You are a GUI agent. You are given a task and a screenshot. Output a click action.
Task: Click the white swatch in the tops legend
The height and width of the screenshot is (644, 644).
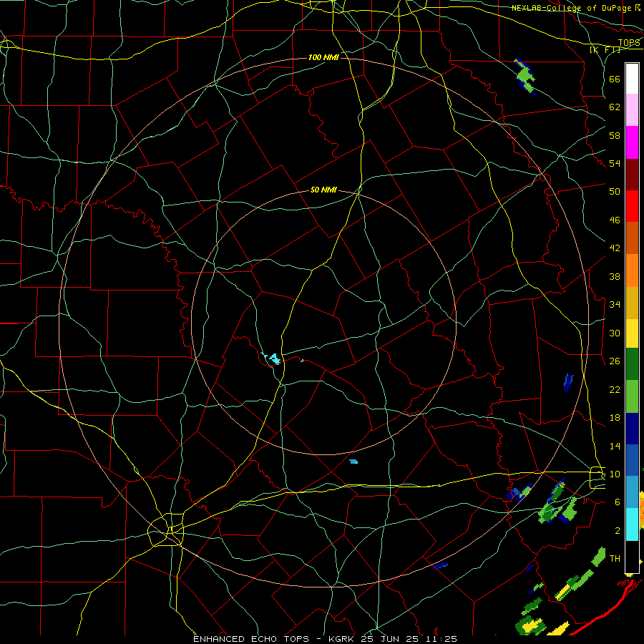(632, 79)
